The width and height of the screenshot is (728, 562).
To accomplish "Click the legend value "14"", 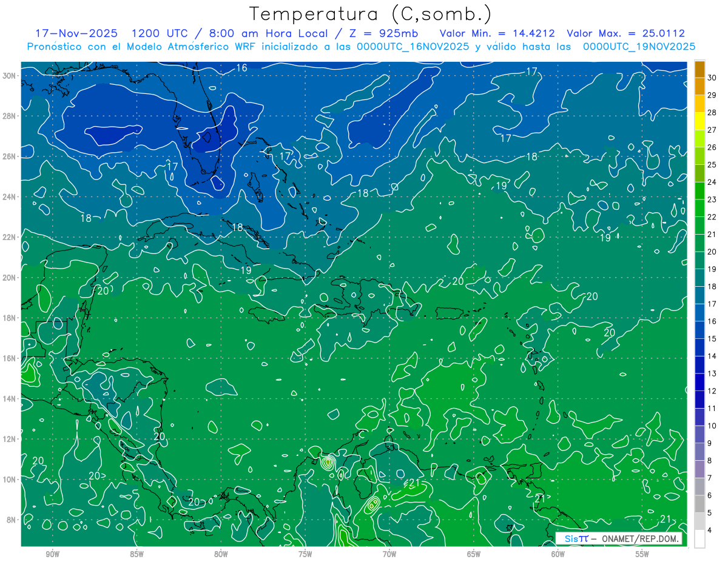I will point(712,356).
